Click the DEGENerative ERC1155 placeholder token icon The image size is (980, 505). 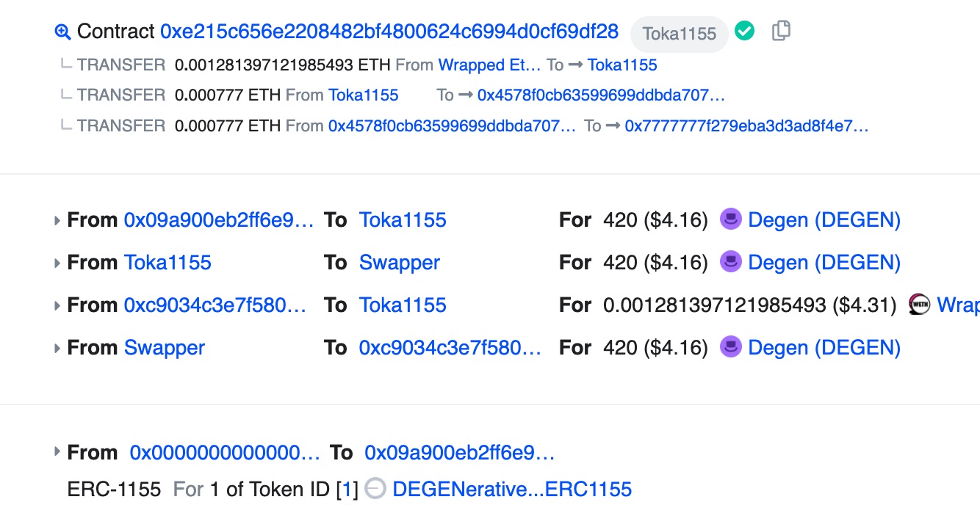click(375, 489)
